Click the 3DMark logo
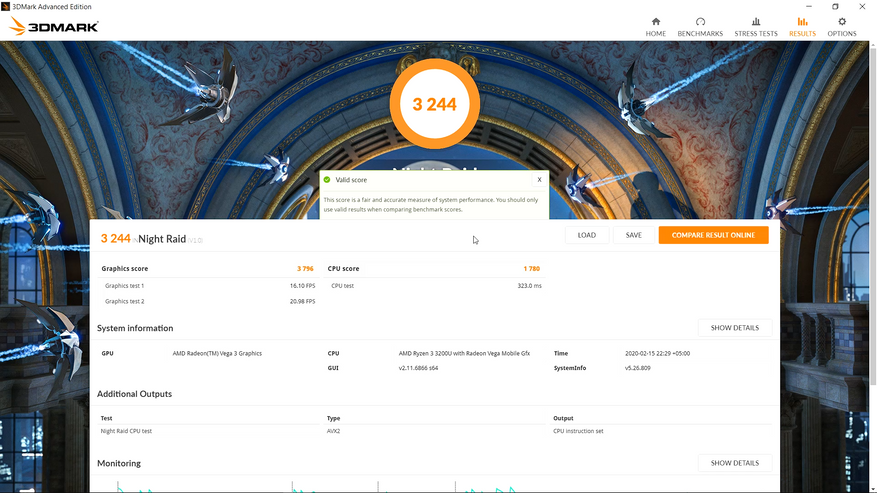The image size is (877, 493). coord(54,26)
